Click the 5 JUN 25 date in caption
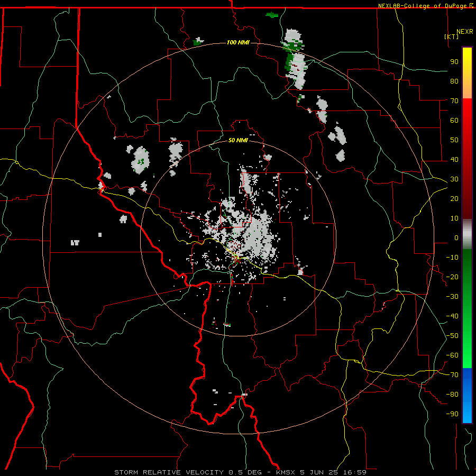Viewport: 476px width, 476px height. (319, 472)
